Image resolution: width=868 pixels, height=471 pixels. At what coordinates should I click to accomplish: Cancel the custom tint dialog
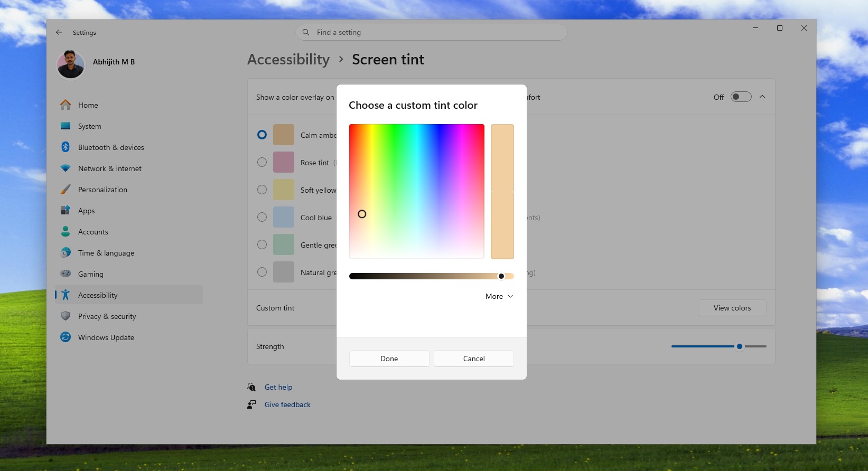(x=473, y=359)
